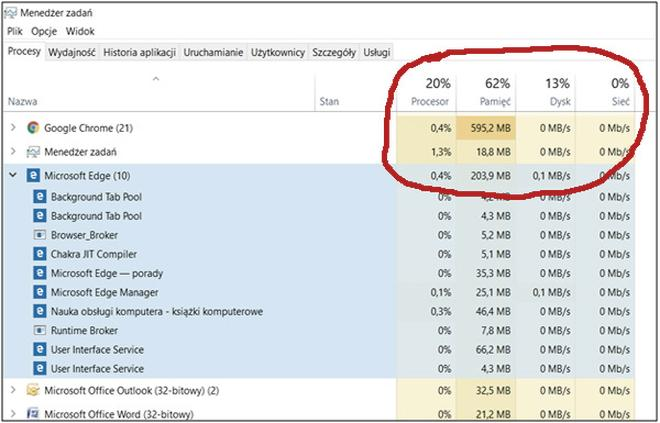The image size is (660, 423).
Task: Click the Nauka obsługi komputera Edge icon
Action: tap(40, 311)
